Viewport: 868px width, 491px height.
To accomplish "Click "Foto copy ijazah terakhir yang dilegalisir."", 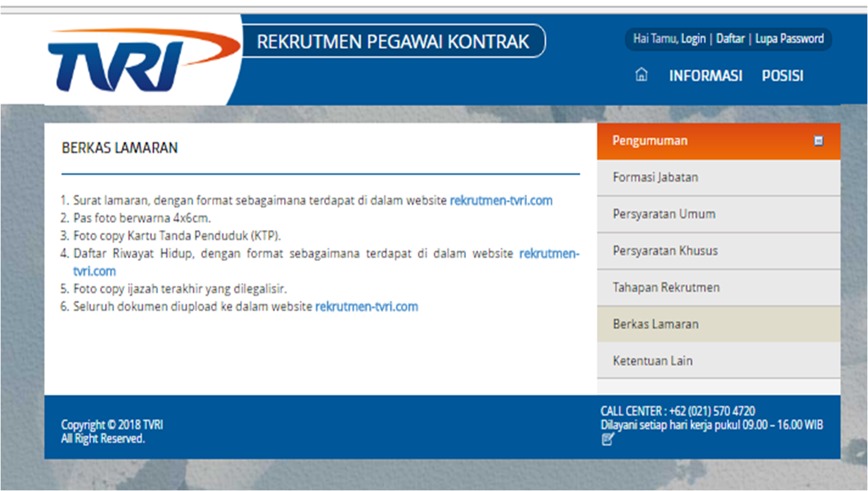I will (180, 289).
